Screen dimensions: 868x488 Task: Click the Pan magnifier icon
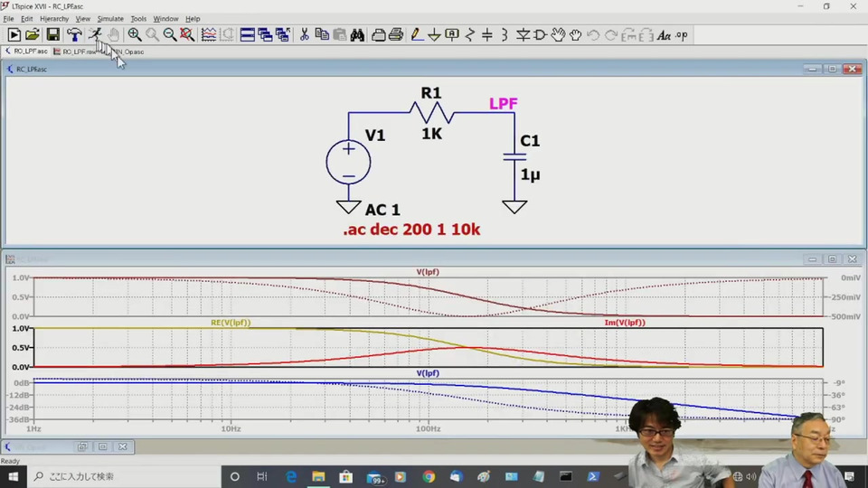[x=152, y=35]
